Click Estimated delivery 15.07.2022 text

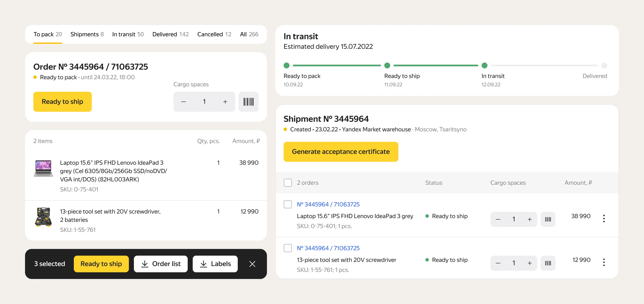tap(328, 46)
